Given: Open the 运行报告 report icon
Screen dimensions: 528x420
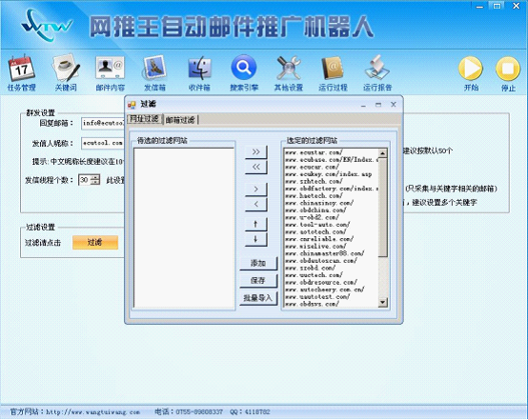Looking at the screenshot, I should tap(377, 68).
